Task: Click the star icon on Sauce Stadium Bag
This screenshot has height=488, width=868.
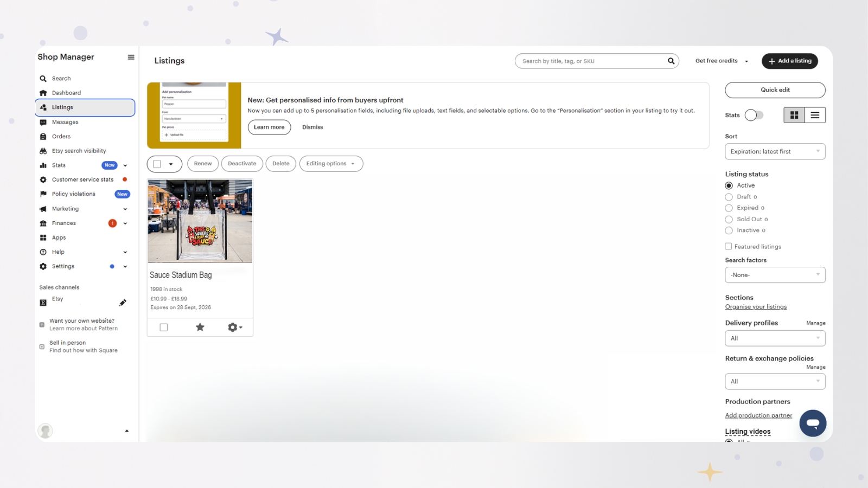Action: 200,327
